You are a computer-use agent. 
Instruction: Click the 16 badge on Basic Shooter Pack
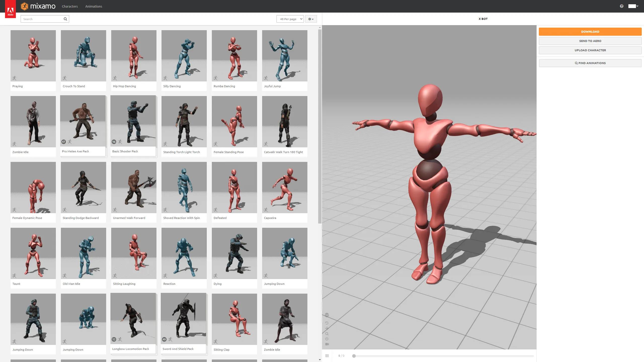click(114, 142)
